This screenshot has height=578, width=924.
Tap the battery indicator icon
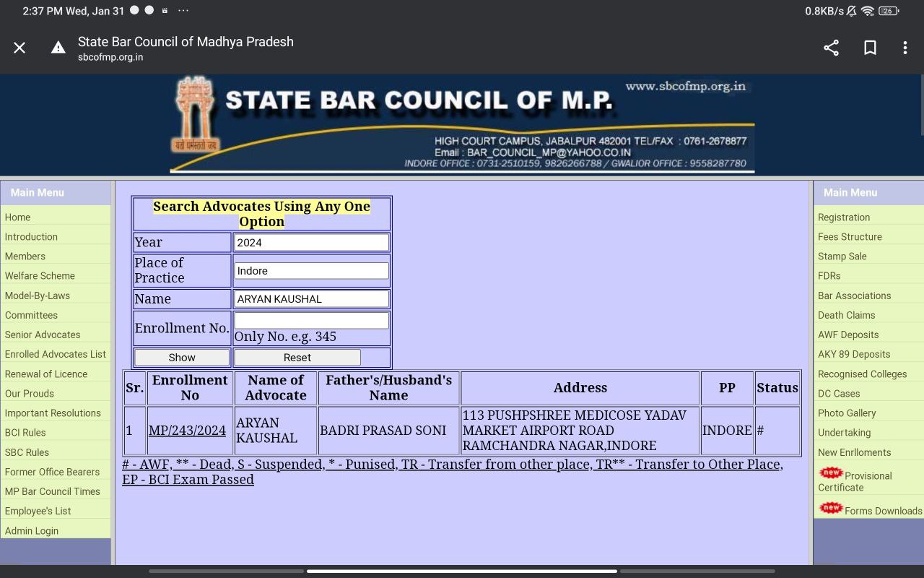(x=889, y=11)
